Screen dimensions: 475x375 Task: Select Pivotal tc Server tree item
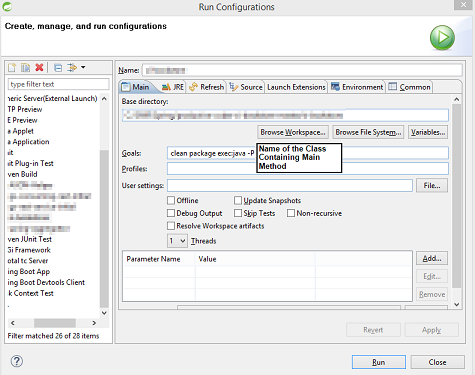[28, 261]
